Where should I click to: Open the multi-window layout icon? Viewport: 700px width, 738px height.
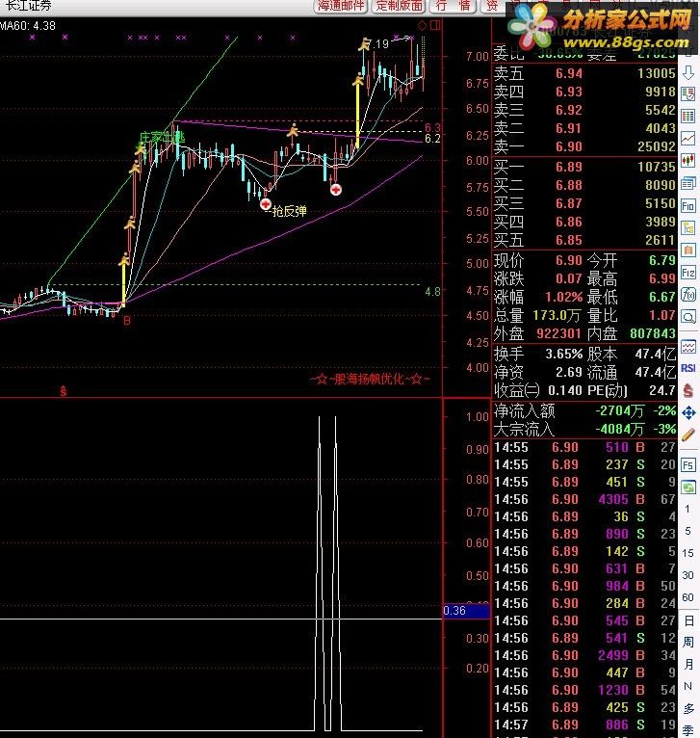[x=688, y=183]
